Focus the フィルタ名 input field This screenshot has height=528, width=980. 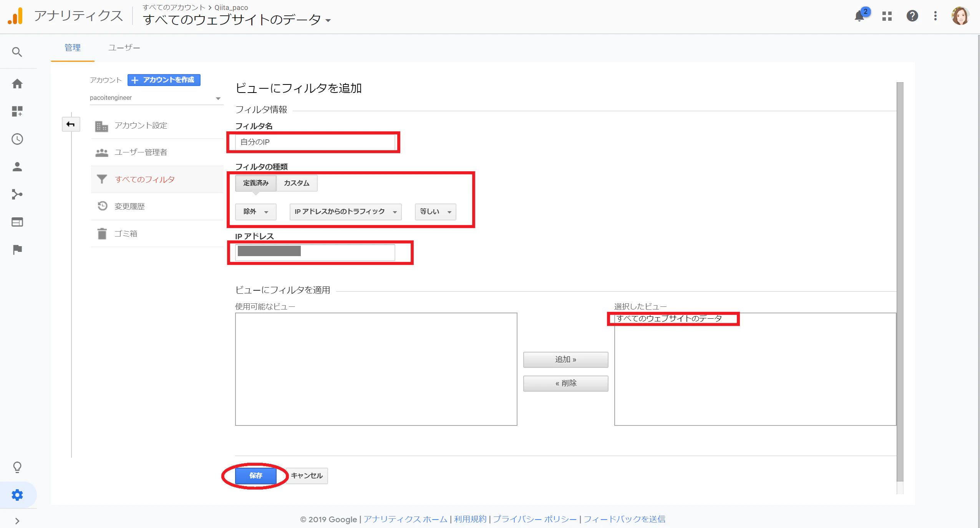click(x=315, y=142)
